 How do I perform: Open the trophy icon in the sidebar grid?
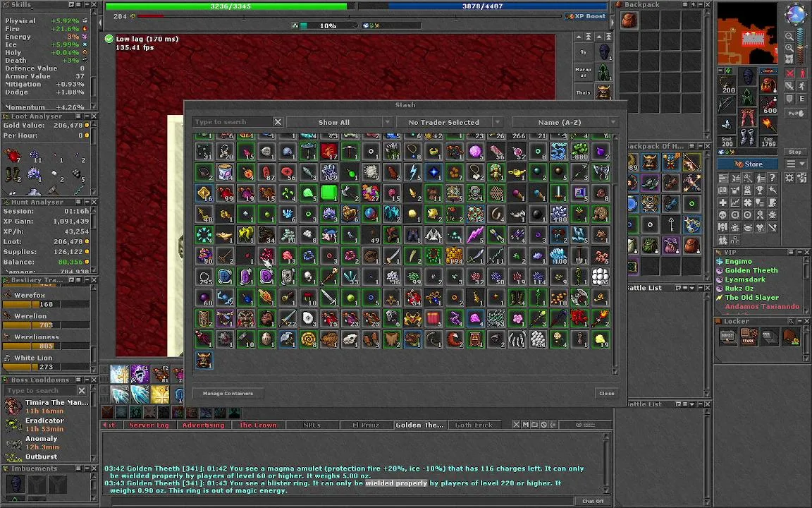point(760,190)
